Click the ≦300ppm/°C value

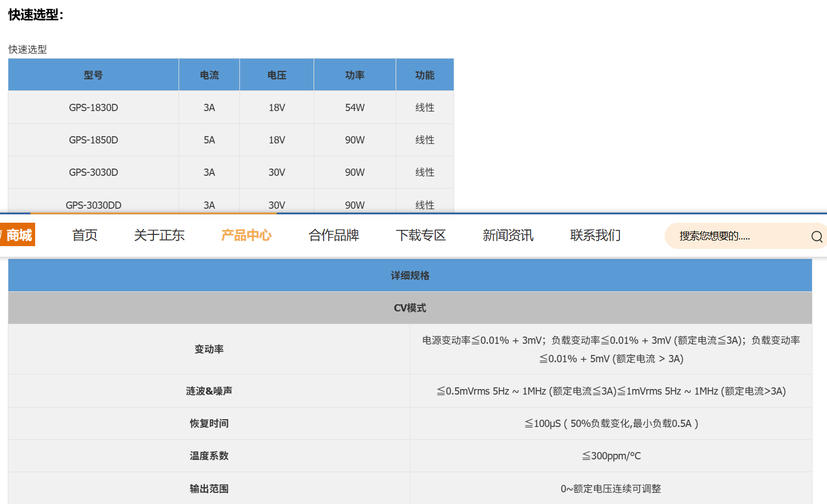[x=611, y=455]
